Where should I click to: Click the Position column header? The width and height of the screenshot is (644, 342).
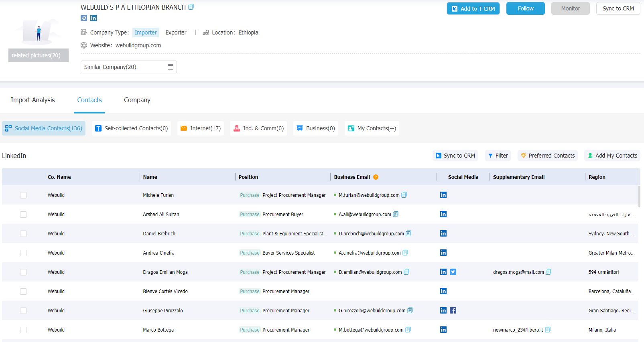point(248,177)
